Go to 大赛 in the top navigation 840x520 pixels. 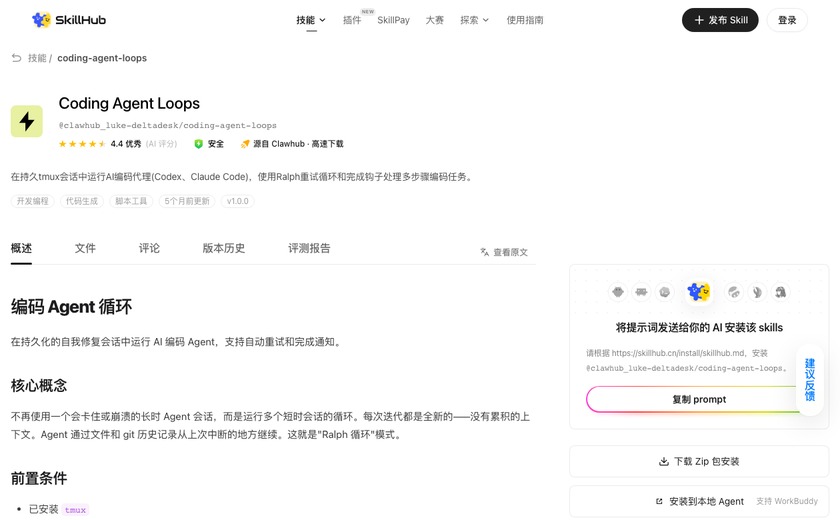click(x=434, y=20)
